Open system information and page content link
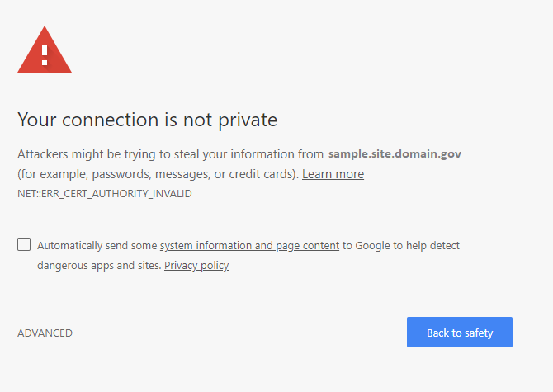The image size is (553, 392). click(x=249, y=245)
